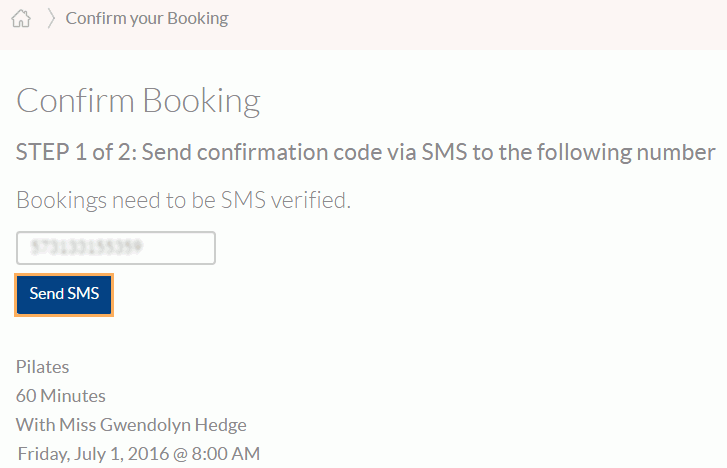Click the Confirm Booking page heading

point(138,100)
